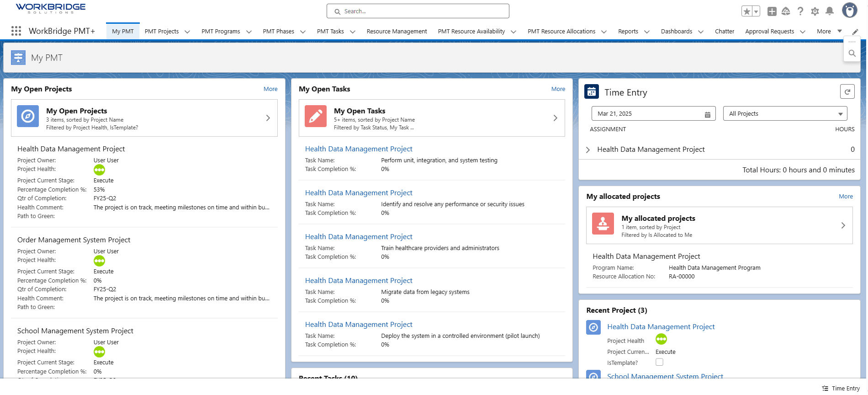Click the Recent Project Health Data compass icon

pos(593,327)
